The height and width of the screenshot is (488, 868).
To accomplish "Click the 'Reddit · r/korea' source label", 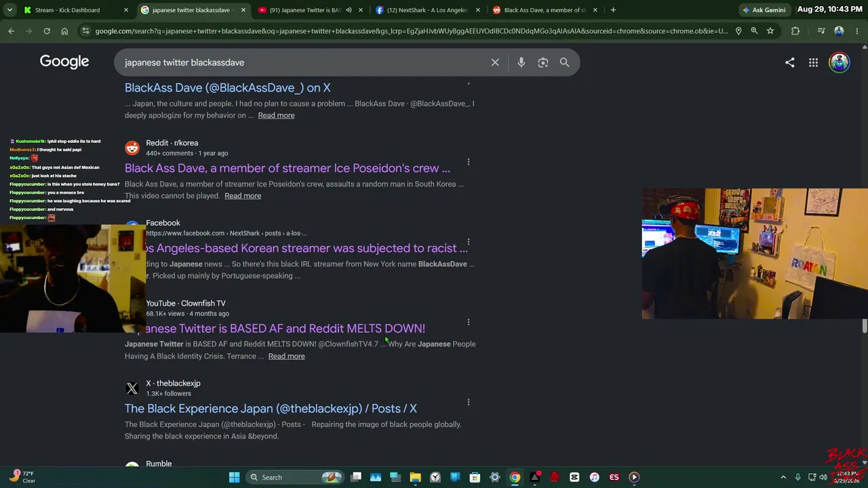I will pos(172,143).
